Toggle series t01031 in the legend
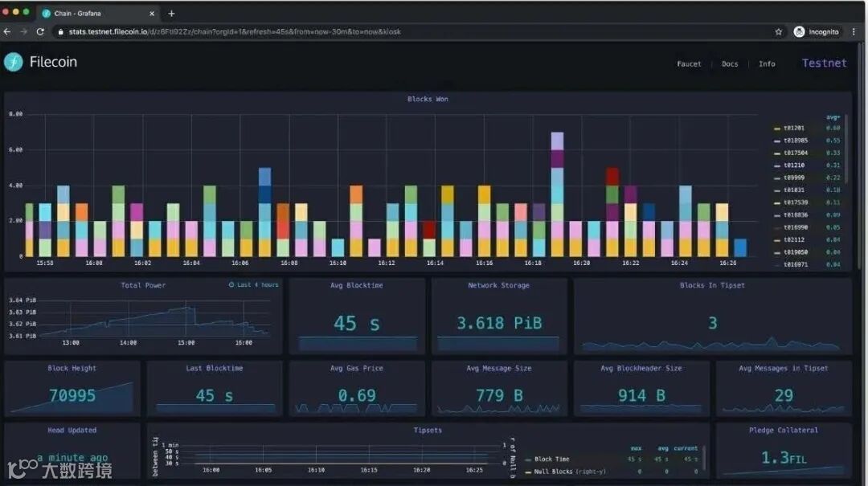The width and height of the screenshot is (868, 486). pyautogui.click(x=794, y=190)
